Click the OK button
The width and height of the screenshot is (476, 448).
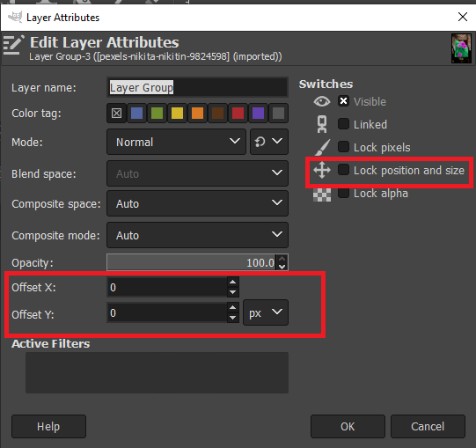[x=348, y=426]
